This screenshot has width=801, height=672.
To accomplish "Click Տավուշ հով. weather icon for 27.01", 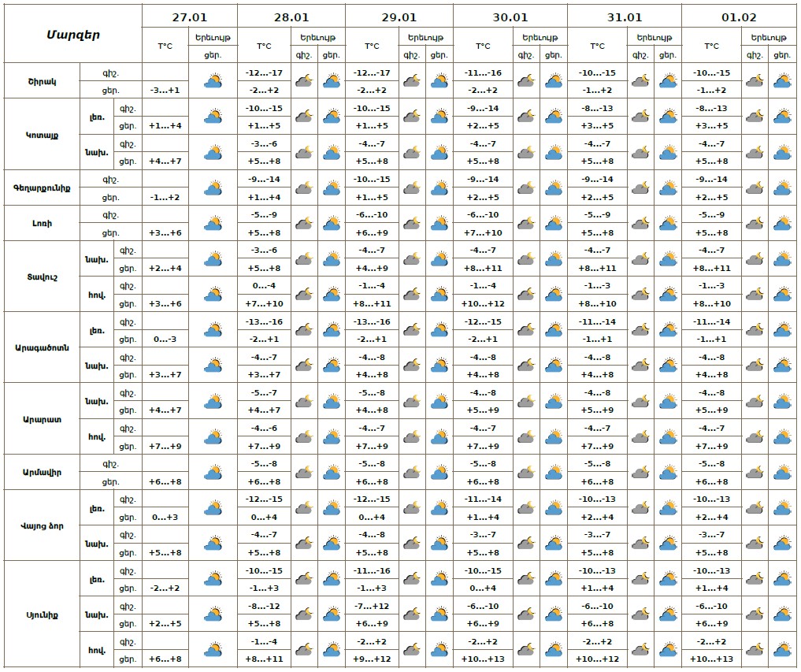I will coord(213,295).
